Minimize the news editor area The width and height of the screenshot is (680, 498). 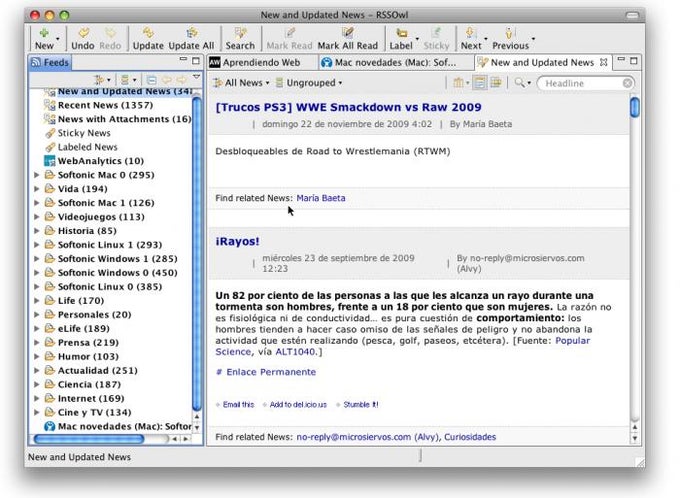click(621, 59)
